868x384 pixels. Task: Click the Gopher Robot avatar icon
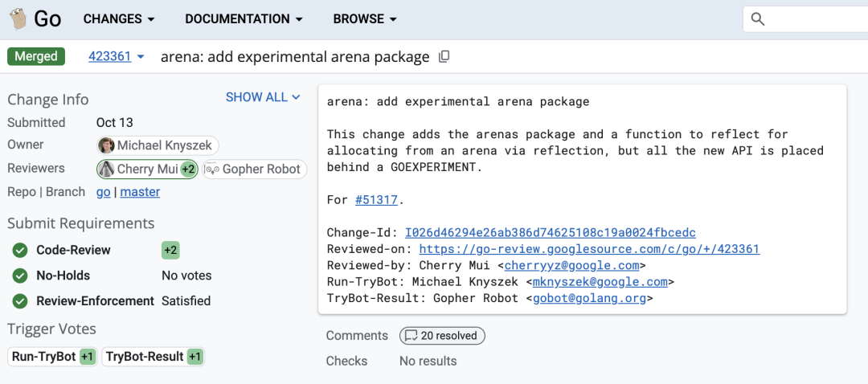click(x=212, y=170)
